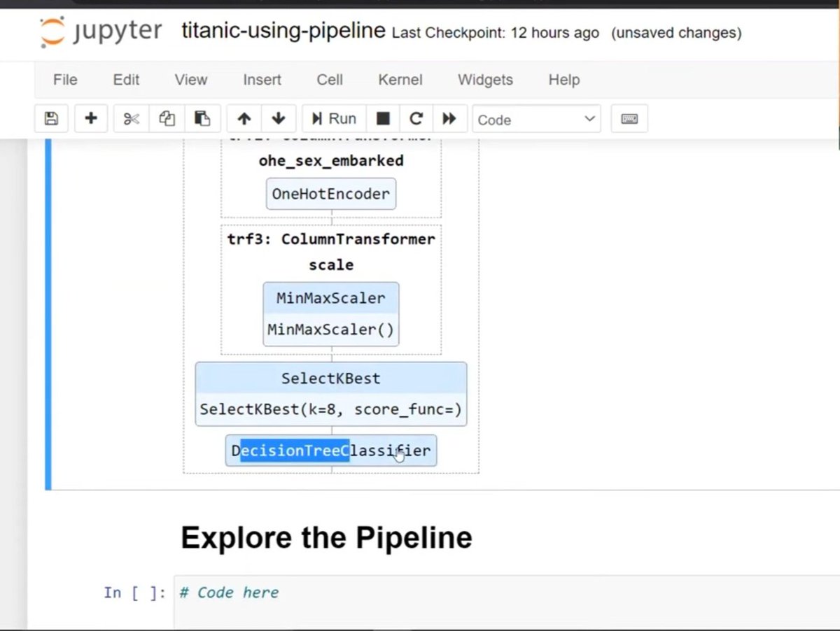
Task: Click the ohe_sex_embarked label
Action: [331, 161]
